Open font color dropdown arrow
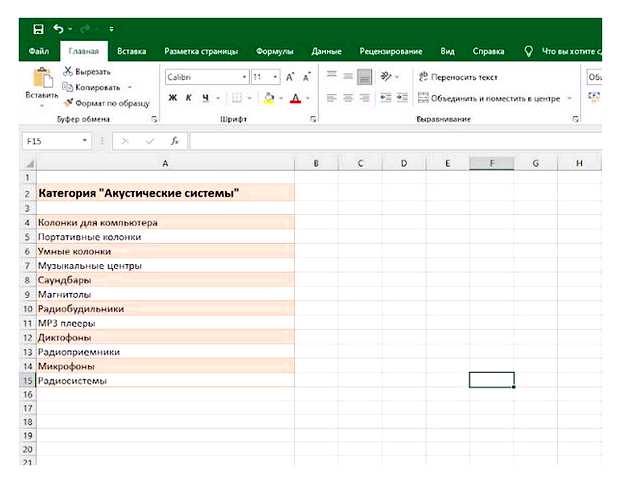 coord(308,98)
